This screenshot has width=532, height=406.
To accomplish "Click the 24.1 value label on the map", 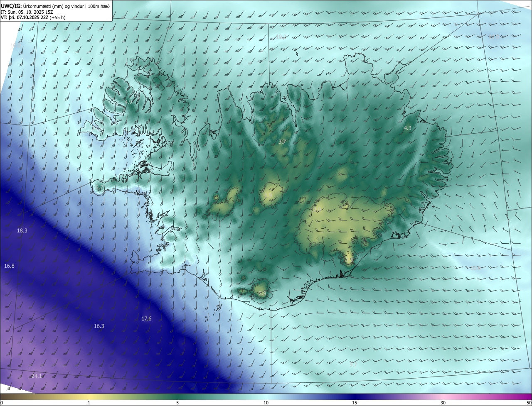I will (x=37, y=376).
